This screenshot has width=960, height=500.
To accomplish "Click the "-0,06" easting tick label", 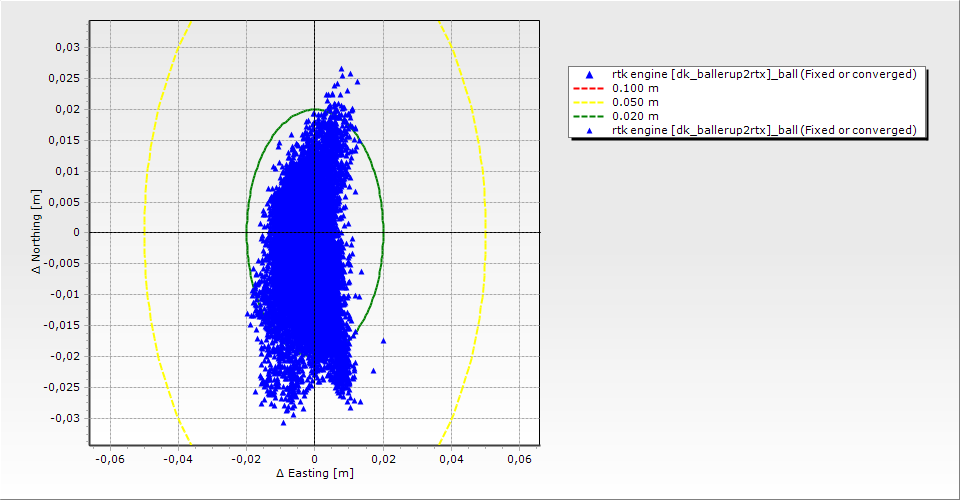I will point(110,459).
